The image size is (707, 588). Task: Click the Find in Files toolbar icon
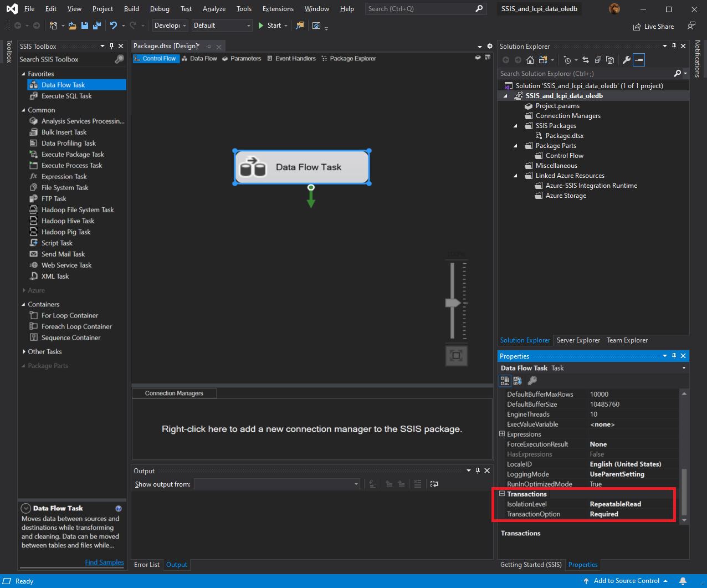(300, 25)
